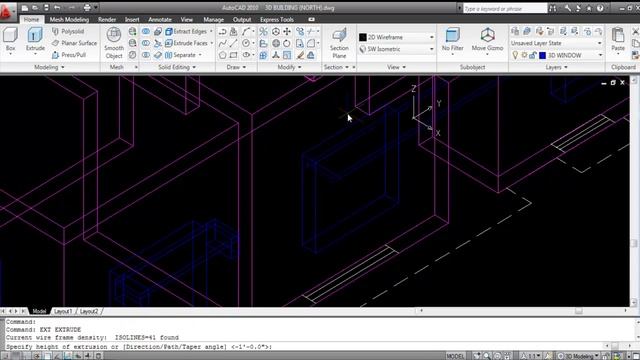Switch to the Mesh Modeling ribbon tab

[x=69, y=19]
